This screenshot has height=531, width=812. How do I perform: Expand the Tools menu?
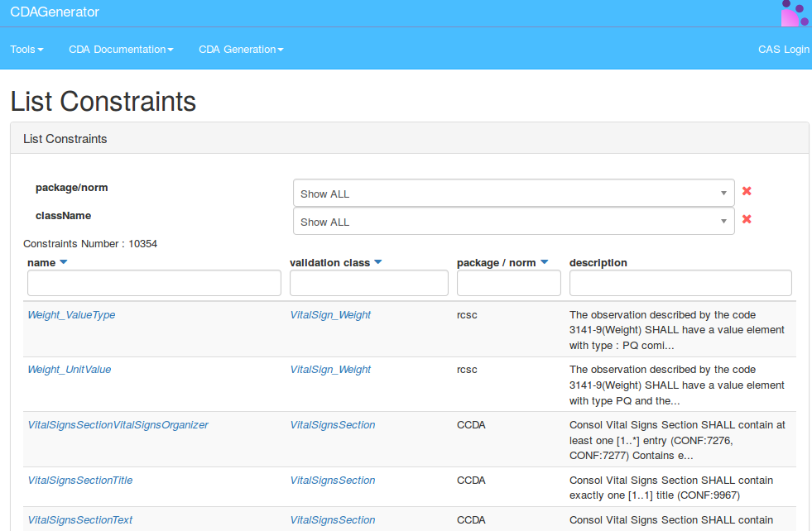(x=26, y=50)
